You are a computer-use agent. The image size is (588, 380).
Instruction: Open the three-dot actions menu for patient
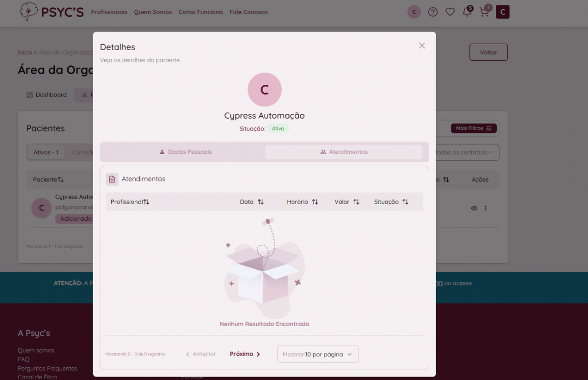[x=486, y=208]
